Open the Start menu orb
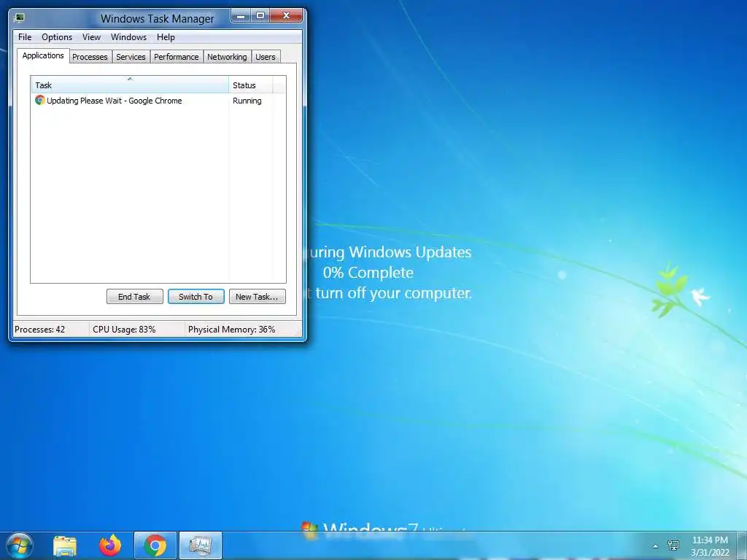 [20, 545]
